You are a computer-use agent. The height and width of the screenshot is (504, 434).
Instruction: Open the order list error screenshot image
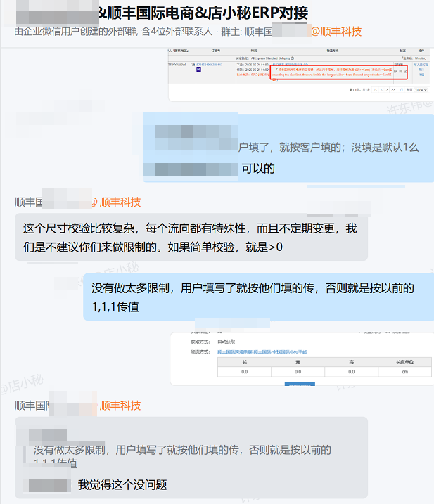click(300, 75)
